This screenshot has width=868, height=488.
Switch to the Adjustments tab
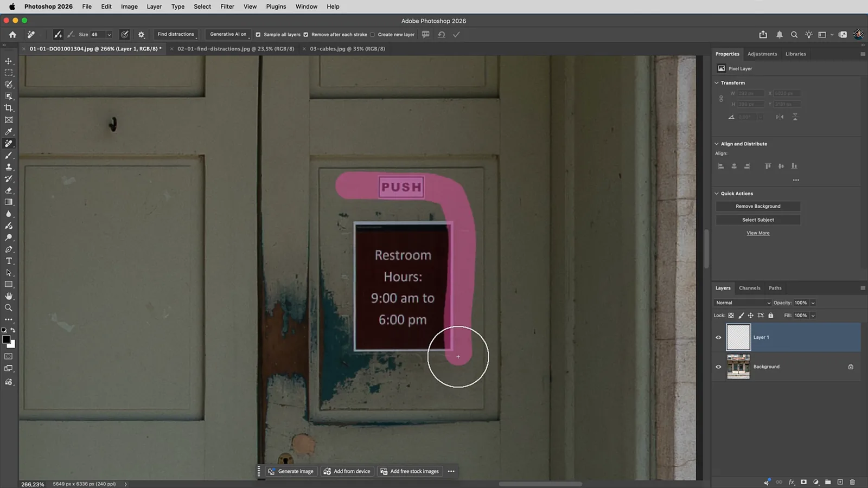click(762, 54)
